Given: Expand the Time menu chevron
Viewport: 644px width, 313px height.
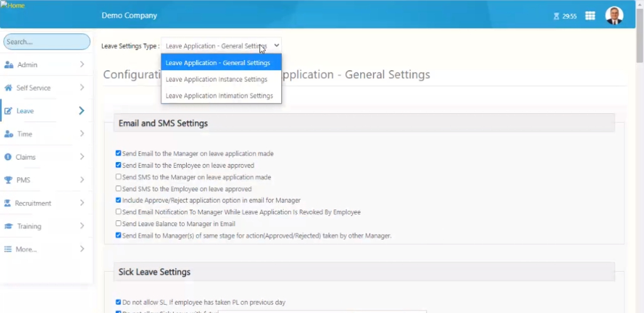Looking at the screenshot, I should coord(82,134).
